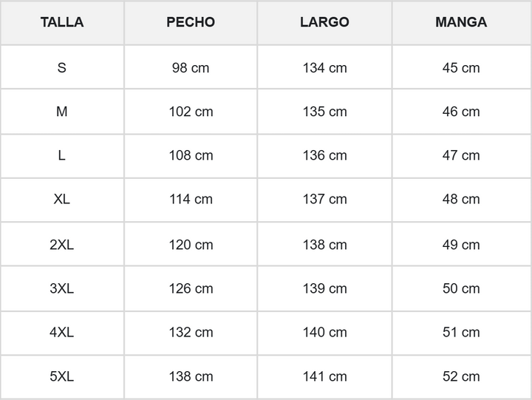Select the 4XL size cell
The width and height of the screenshot is (532, 400).
[x=62, y=332]
